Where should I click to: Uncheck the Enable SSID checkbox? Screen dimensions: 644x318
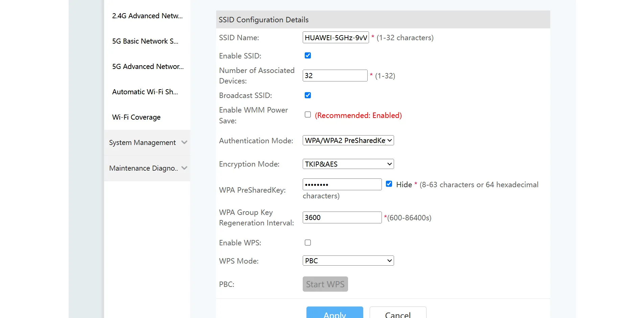tap(308, 55)
